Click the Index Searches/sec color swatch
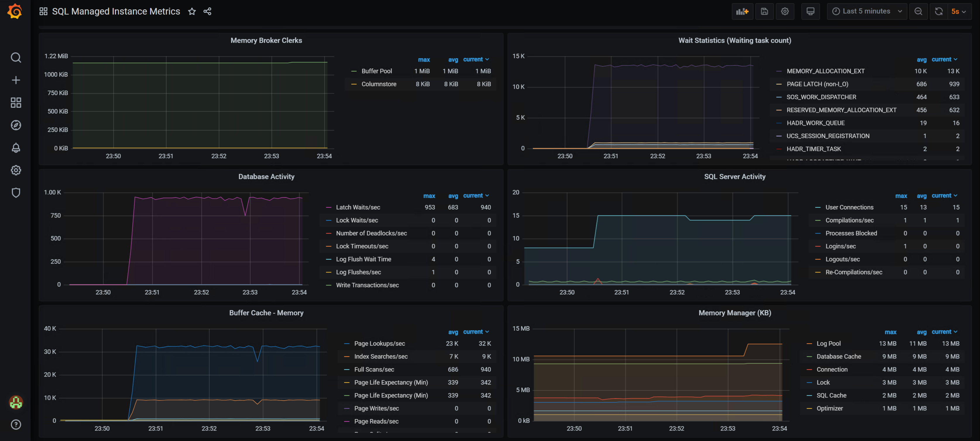This screenshot has width=980, height=441. (x=346, y=356)
